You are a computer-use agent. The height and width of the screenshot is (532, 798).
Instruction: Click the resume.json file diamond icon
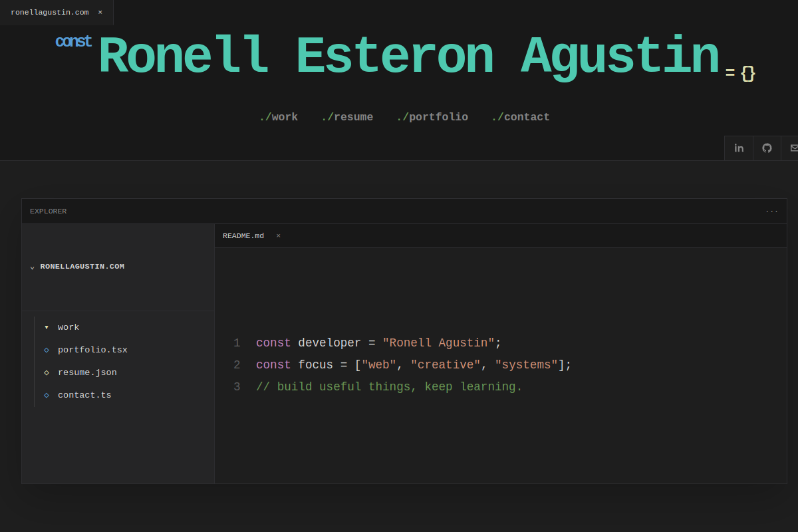[47, 372]
